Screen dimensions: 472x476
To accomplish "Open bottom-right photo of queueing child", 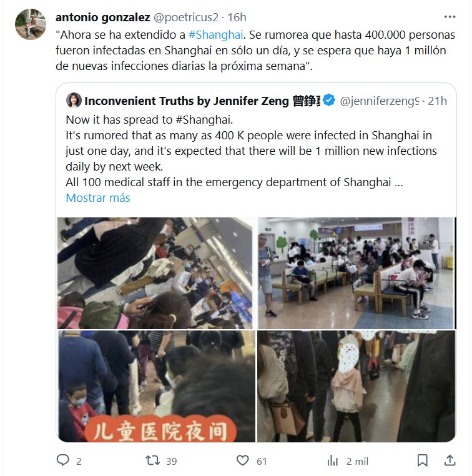I will point(356,386).
